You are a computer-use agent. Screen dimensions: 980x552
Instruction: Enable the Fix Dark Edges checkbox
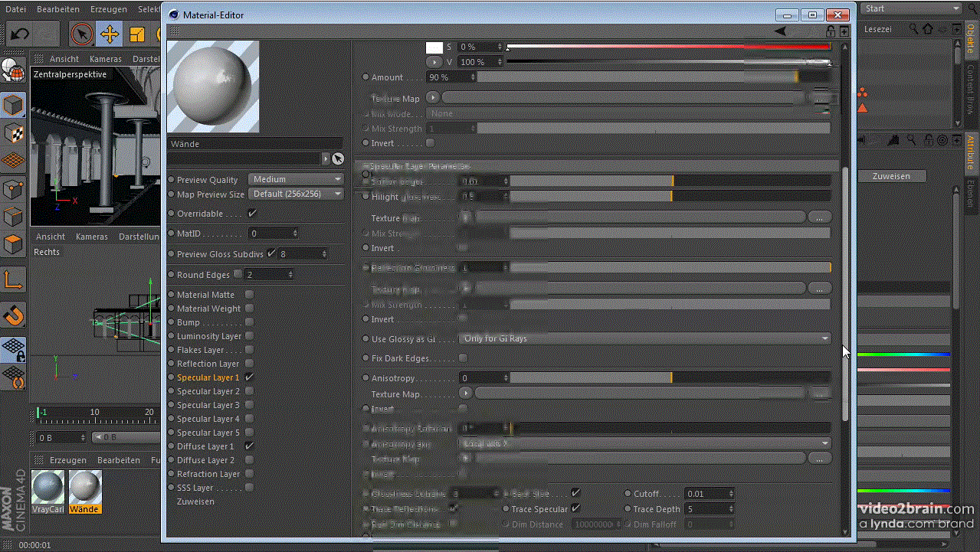tap(463, 358)
